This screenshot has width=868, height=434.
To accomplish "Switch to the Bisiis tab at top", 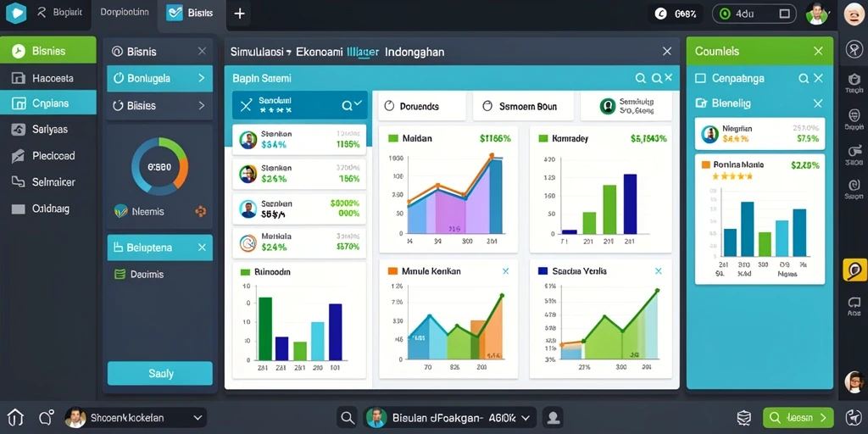I will (192, 14).
